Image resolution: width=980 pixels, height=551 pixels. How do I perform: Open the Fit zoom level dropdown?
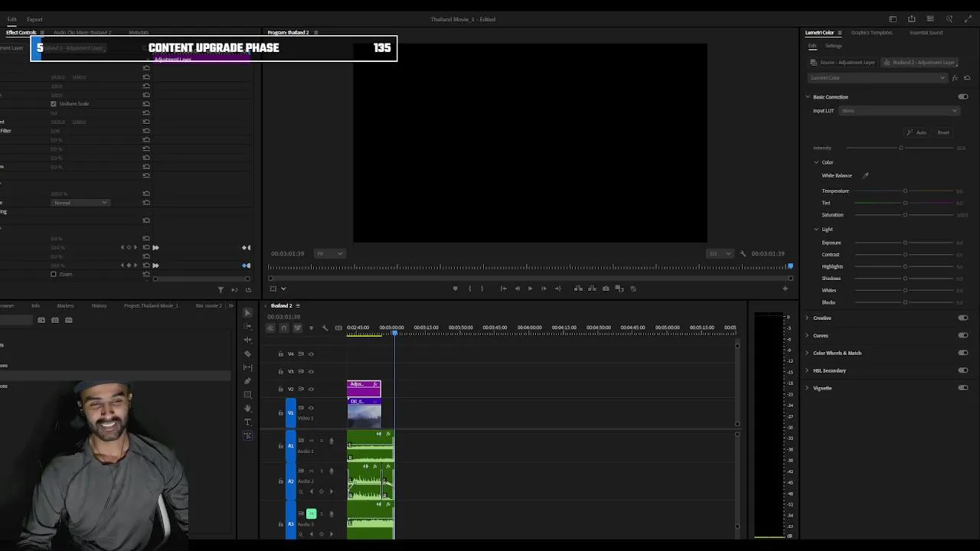pos(330,253)
